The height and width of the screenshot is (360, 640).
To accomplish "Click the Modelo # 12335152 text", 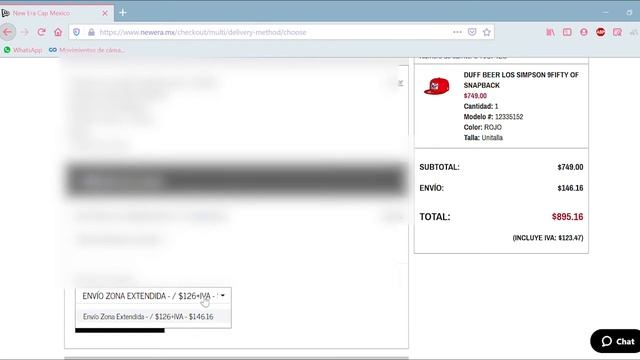I will [x=493, y=117].
